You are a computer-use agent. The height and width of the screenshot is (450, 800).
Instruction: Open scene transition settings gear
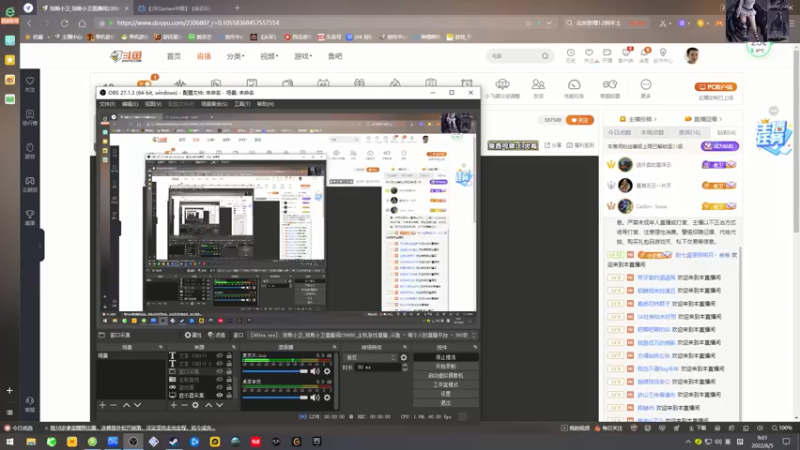[x=404, y=358]
